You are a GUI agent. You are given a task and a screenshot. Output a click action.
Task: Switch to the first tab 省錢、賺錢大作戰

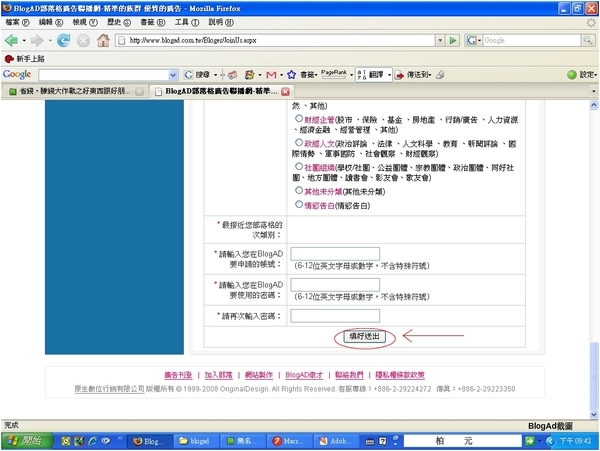pos(76,91)
